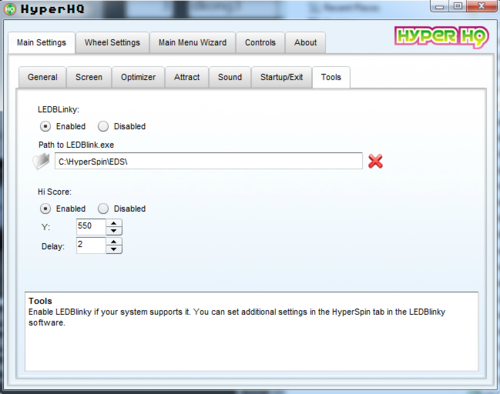Click the 'Hi Score:' section label
Viewport: 500px width, 394px height.
[x=54, y=192]
